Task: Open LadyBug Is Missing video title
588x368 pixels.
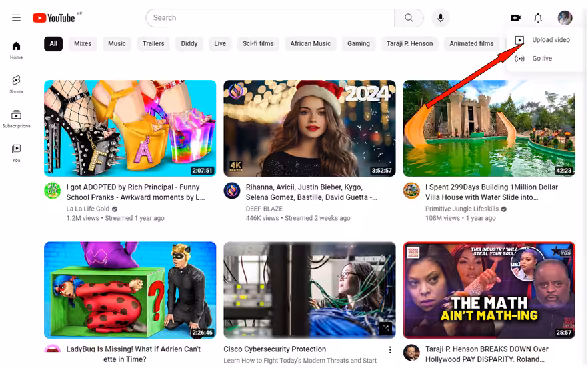Action: (133, 354)
